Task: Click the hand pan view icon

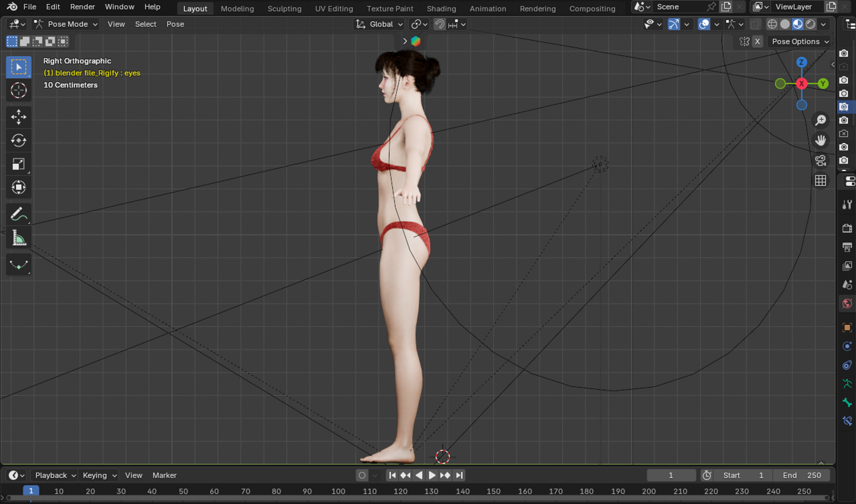Action: coord(821,140)
